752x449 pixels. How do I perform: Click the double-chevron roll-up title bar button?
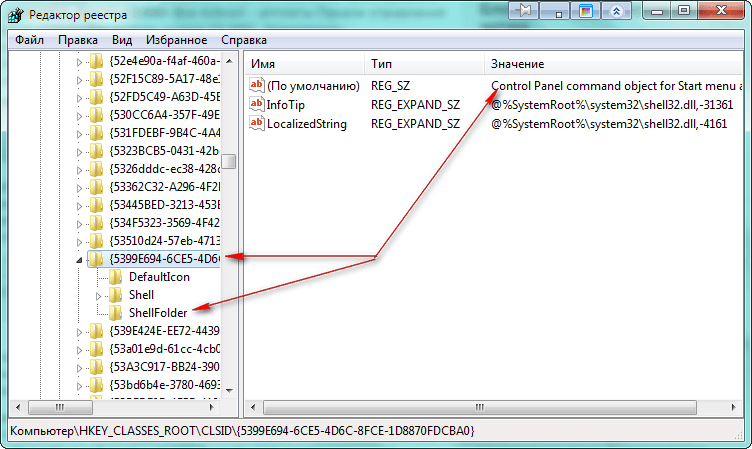pyautogui.click(x=616, y=10)
